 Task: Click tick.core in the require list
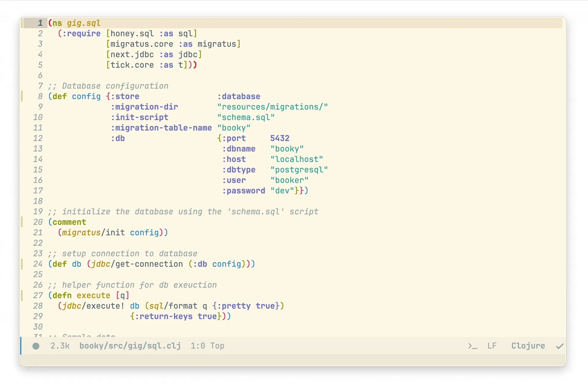(132, 65)
